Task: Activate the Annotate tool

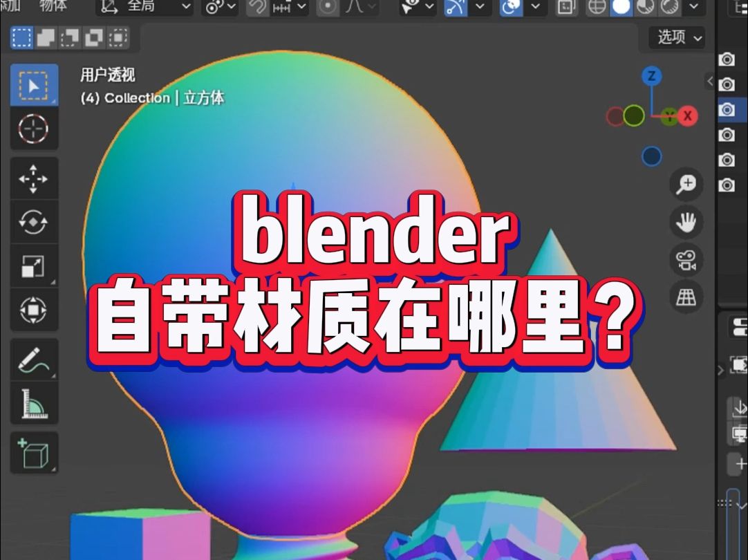Action: pos(35,360)
